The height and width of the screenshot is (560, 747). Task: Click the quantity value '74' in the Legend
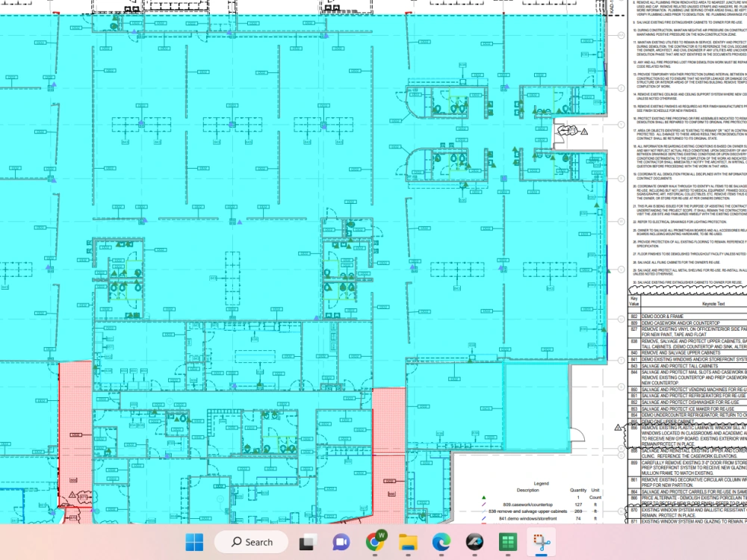[578, 519]
